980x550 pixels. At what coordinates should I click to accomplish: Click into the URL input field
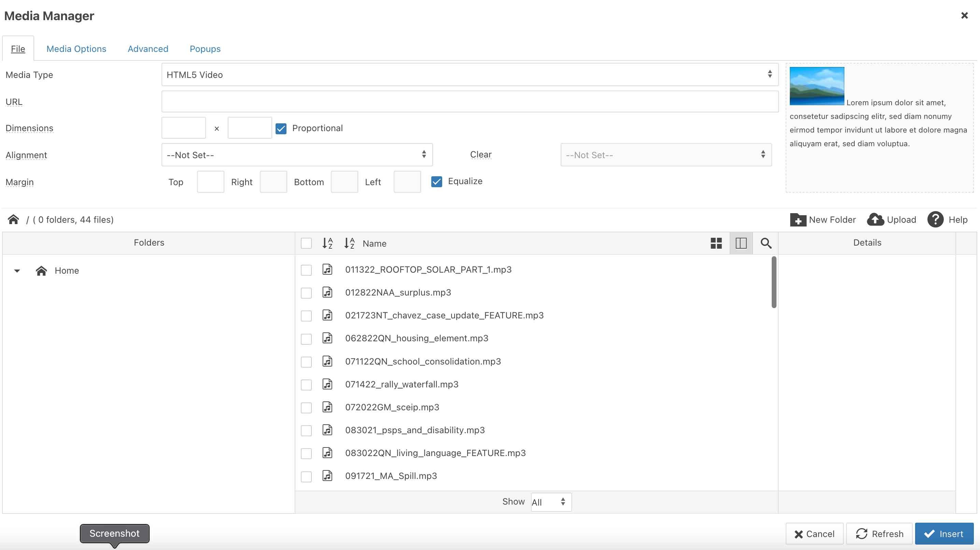point(470,101)
